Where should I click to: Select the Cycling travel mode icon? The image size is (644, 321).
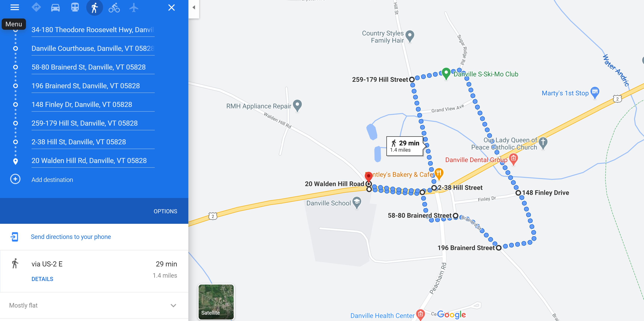(114, 7)
